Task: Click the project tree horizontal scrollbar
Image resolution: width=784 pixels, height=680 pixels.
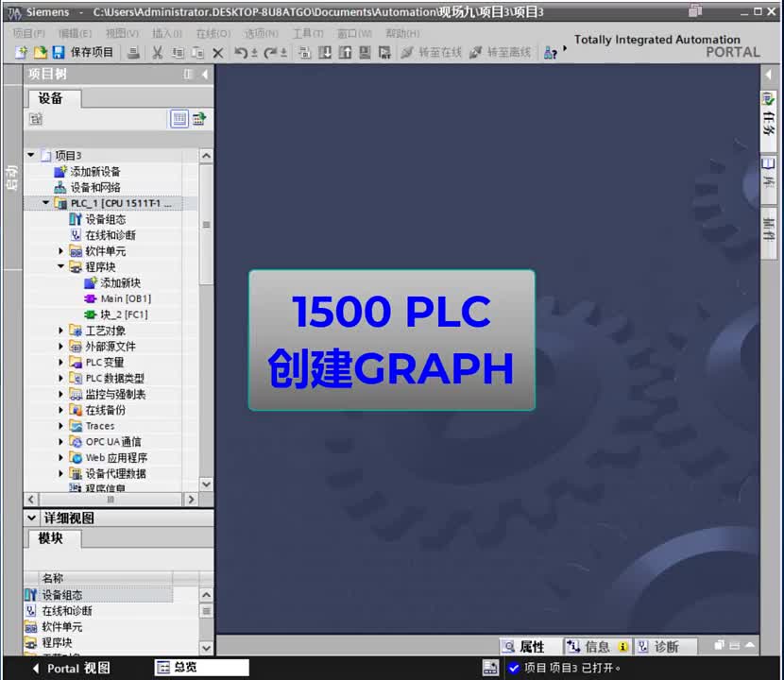Action: tap(111, 499)
